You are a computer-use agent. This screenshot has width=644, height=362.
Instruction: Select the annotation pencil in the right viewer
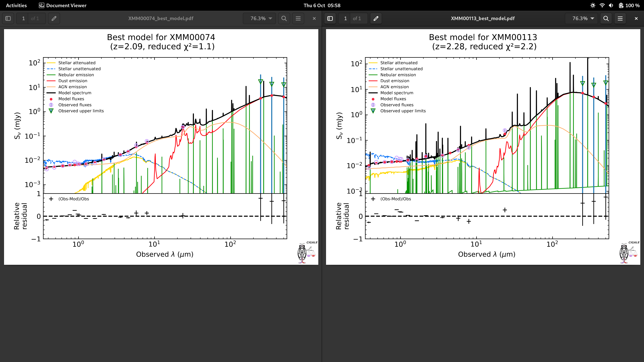click(x=376, y=18)
